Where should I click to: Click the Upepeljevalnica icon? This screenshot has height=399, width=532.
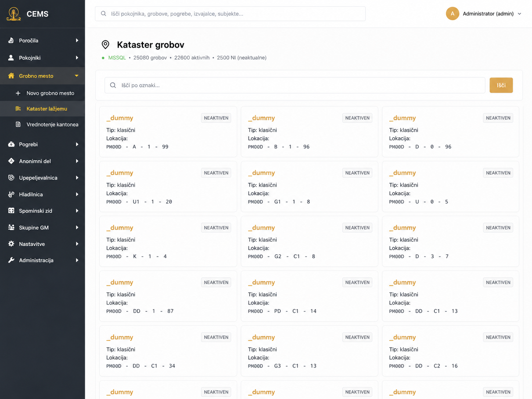pos(11,178)
